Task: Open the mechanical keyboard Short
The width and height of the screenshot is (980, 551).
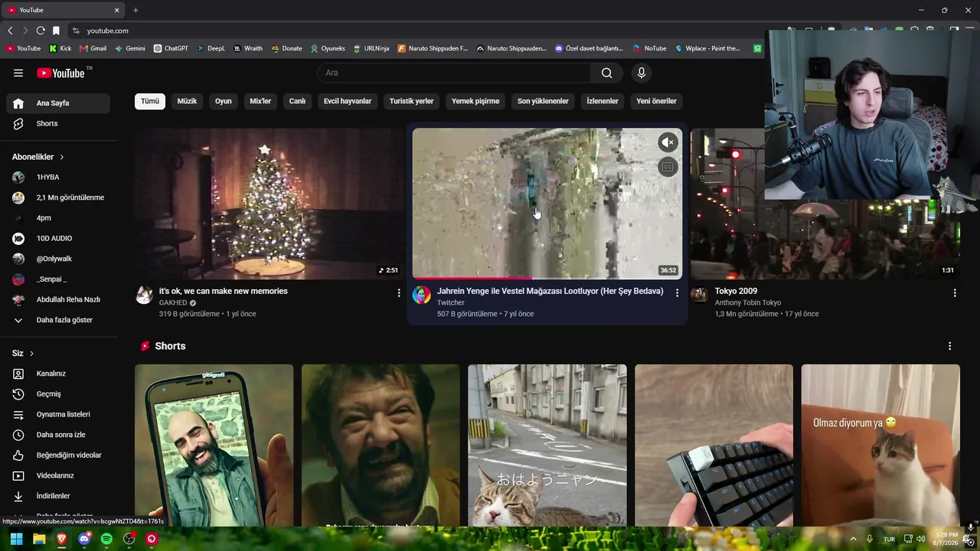Action: (x=714, y=445)
